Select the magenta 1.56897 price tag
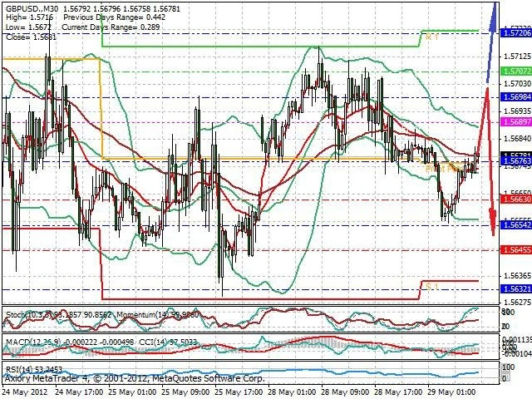This screenshot has width=532, height=399. click(x=516, y=122)
